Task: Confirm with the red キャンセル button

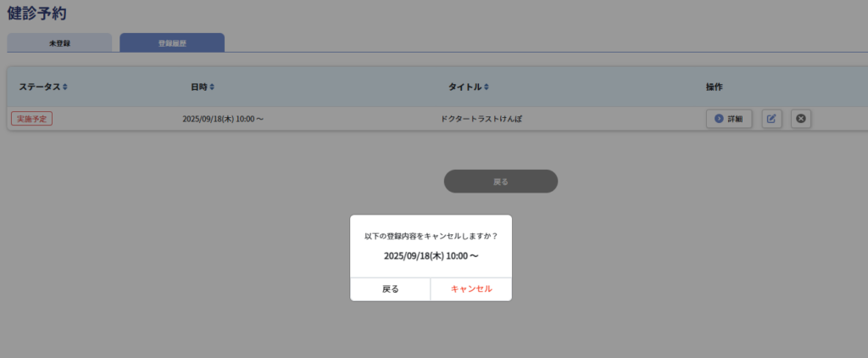Action: point(471,289)
